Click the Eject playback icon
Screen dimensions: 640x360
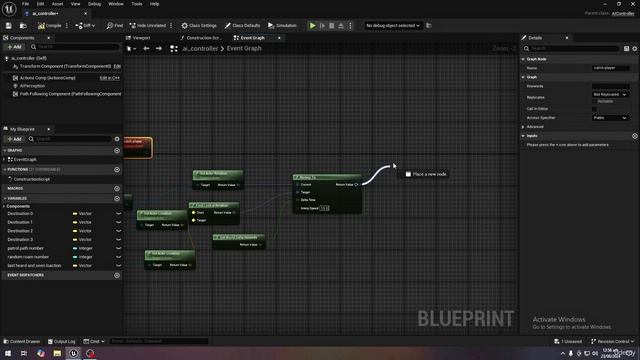point(341,26)
